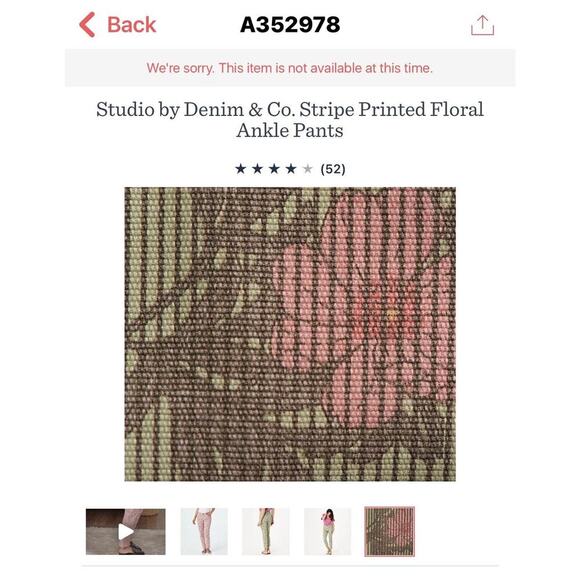Tap the third rating star
This screenshot has height=580, width=580.
pos(274,169)
